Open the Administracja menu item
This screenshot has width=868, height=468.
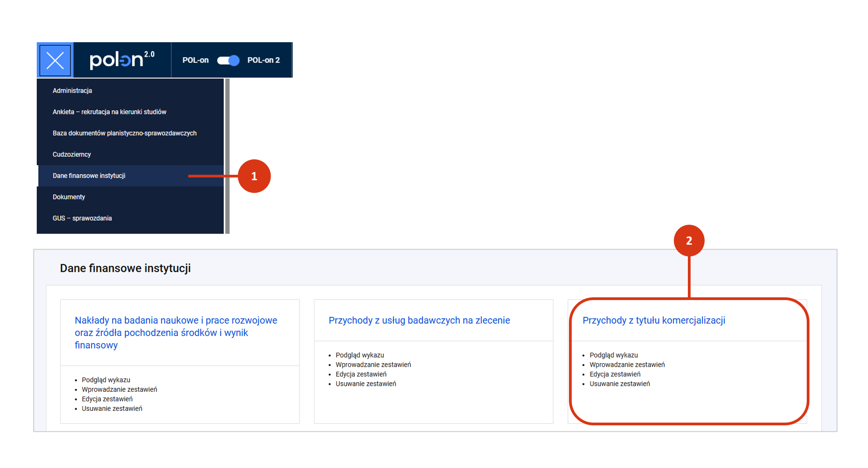[72, 91]
